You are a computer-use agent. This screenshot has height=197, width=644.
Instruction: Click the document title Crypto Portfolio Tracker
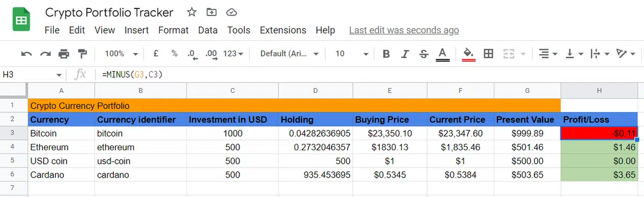(x=109, y=12)
